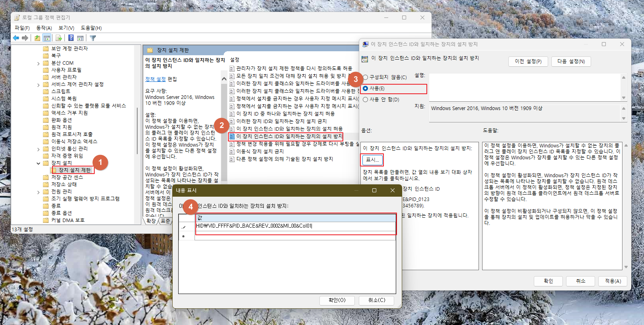Viewport: 644px width, 325px height.
Task: Click the folder icon beside 시스템 복원
Action: 46,99
